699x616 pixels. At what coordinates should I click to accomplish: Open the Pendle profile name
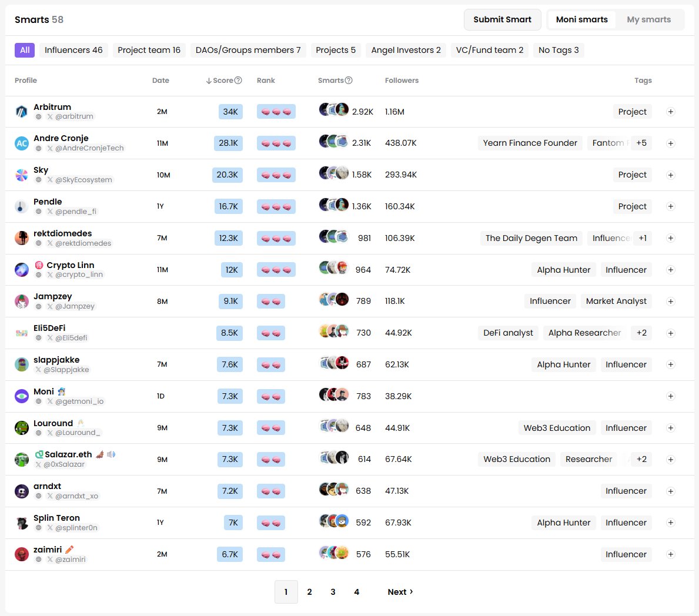coord(48,202)
